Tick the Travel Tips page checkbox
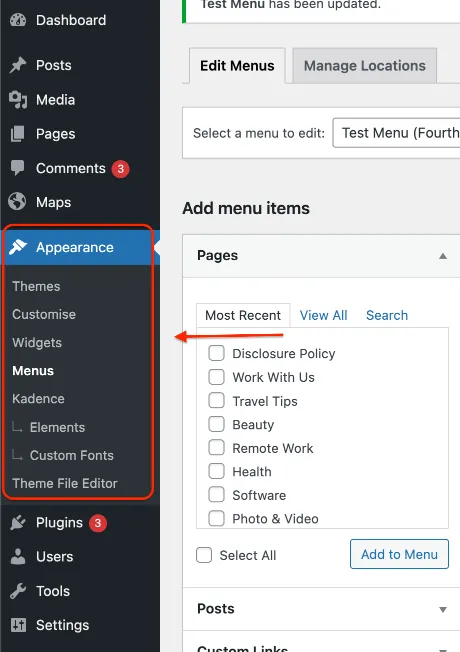The width and height of the screenshot is (460, 652). [216, 401]
